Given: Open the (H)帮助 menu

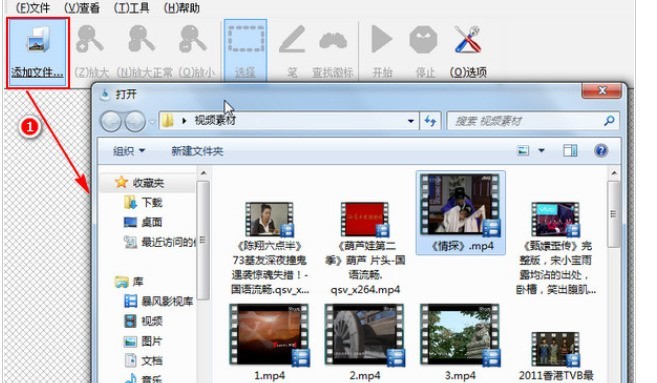Looking at the screenshot, I should pyautogui.click(x=181, y=8).
